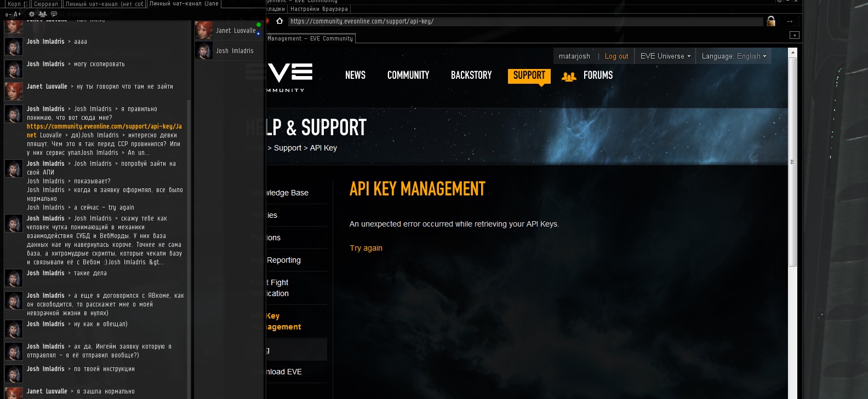Open the EVE Universe dropdown
868x399 pixels.
[x=665, y=56]
